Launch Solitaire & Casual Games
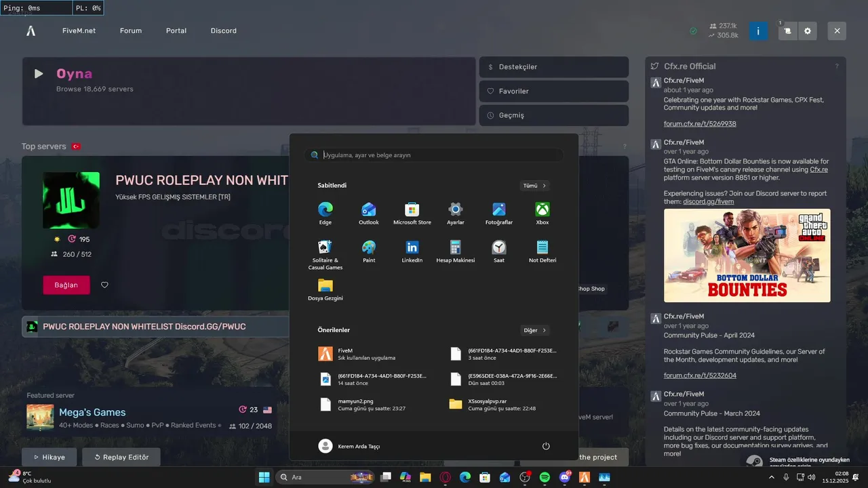 pos(325,255)
